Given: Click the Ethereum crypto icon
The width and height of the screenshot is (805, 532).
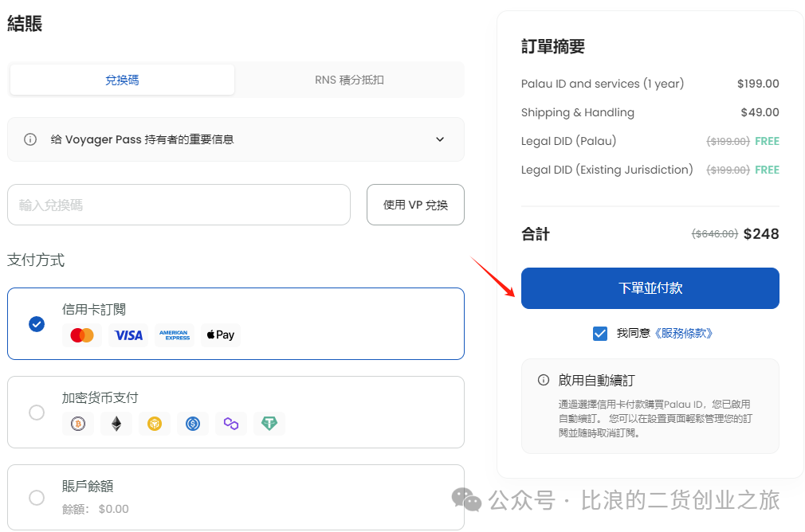Looking at the screenshot, I should [116, 424].
